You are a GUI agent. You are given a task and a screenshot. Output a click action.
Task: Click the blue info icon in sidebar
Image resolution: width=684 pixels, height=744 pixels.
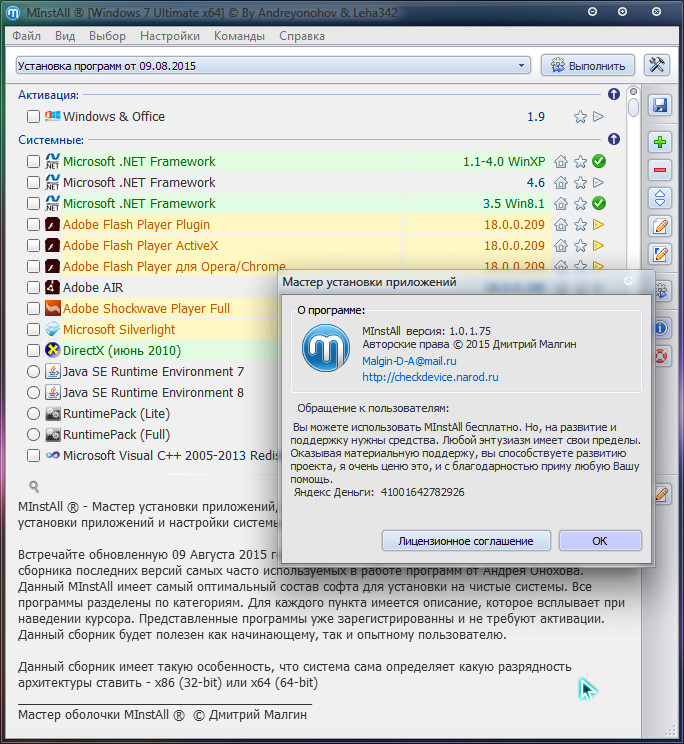(662, 328)
